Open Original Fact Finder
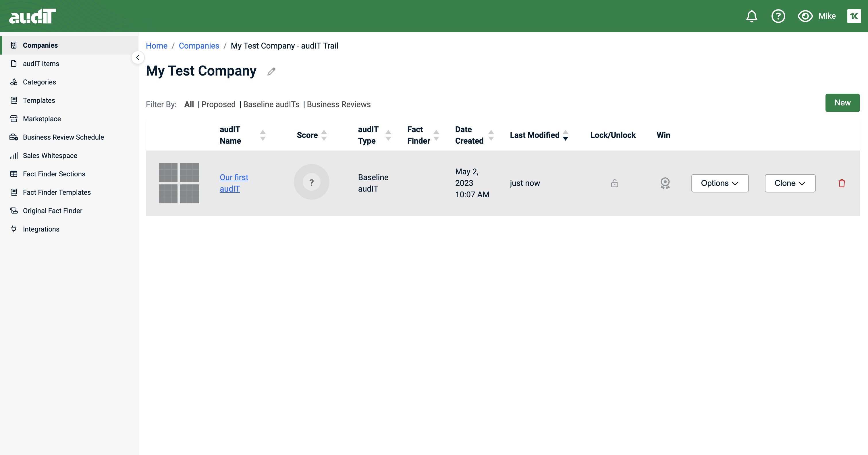 69,211
